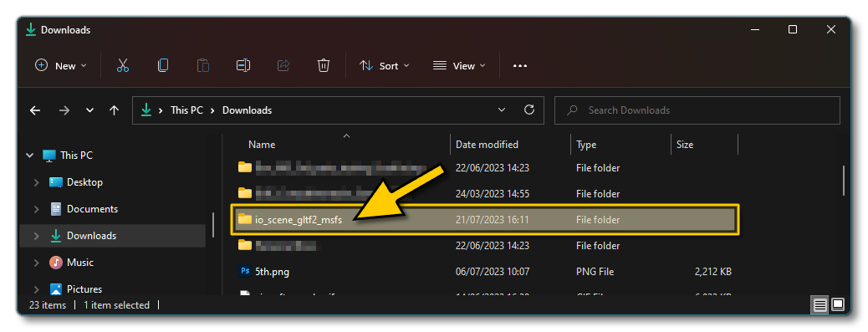Viewport: 868px width, 332px height.
Task: Switch to Details view layout icon
Action: point(819,304)
